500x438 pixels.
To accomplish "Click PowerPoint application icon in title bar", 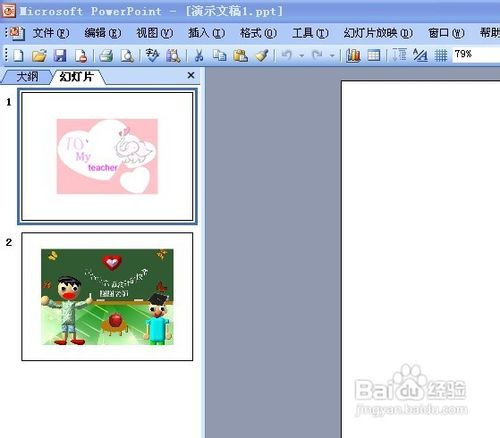I will coord(9,11).
